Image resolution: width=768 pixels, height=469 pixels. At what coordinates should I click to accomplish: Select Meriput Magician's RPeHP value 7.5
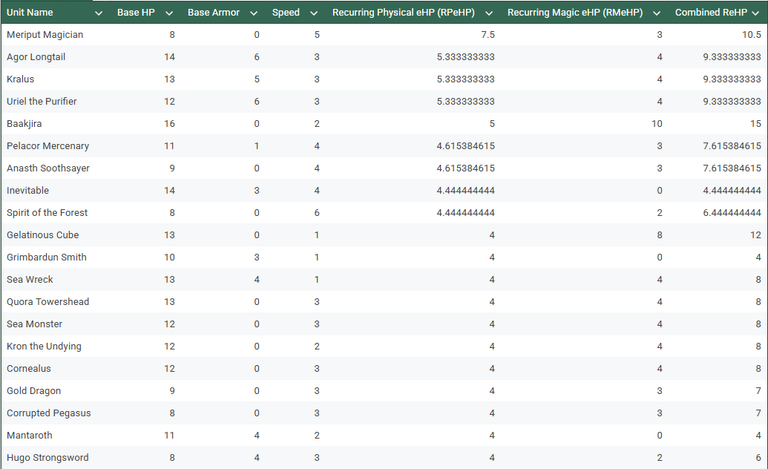pyautogui.click(x=488, y=35)
